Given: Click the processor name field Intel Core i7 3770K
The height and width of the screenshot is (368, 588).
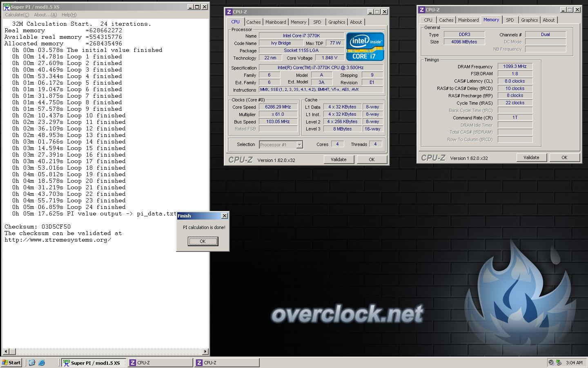Looking at the screenshot, I should point(301,36).
